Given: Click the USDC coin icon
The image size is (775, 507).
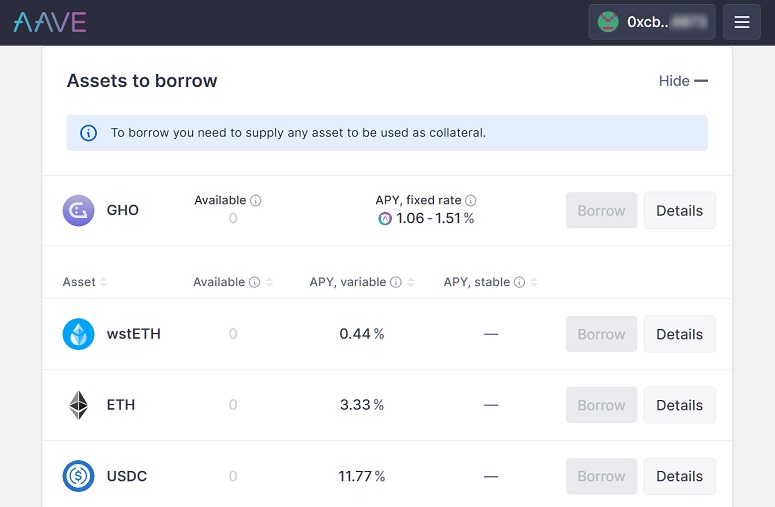Looking at the screenshot, I should (x=78, y=476).
